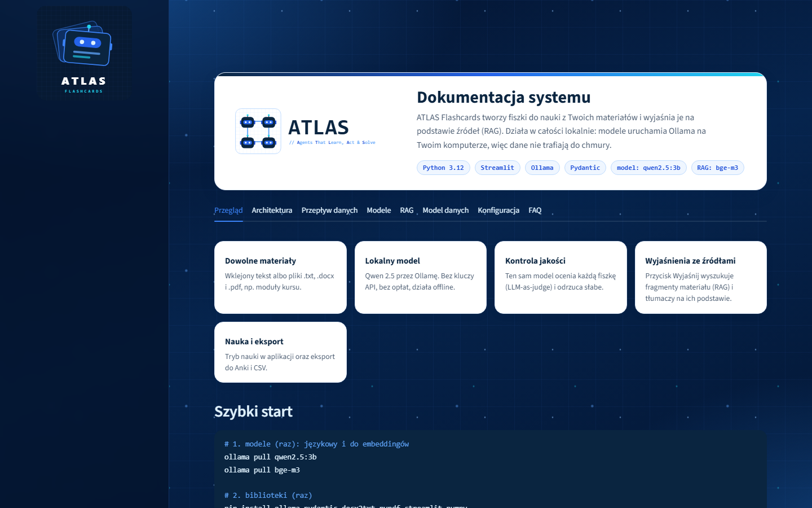Click the '# 2. biblioteki (raz)' comment line

tap(268, 496)
